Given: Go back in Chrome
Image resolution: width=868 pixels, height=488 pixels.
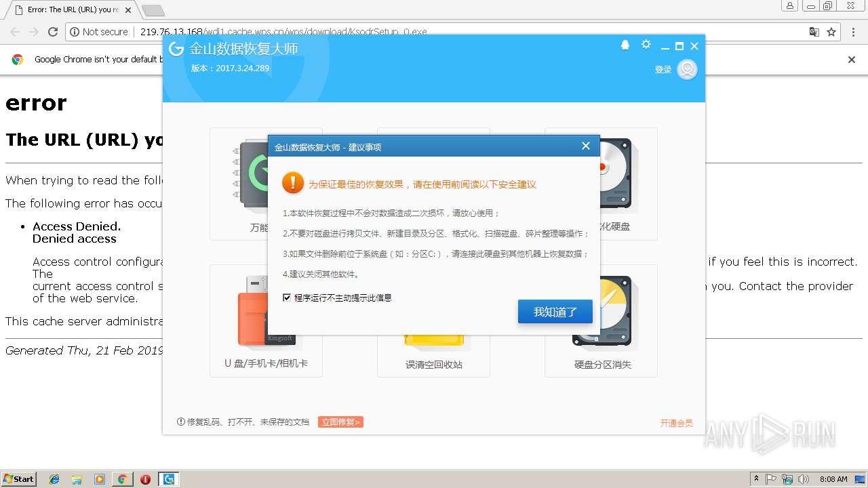Looking at the screenshot, I should point(15,32).
